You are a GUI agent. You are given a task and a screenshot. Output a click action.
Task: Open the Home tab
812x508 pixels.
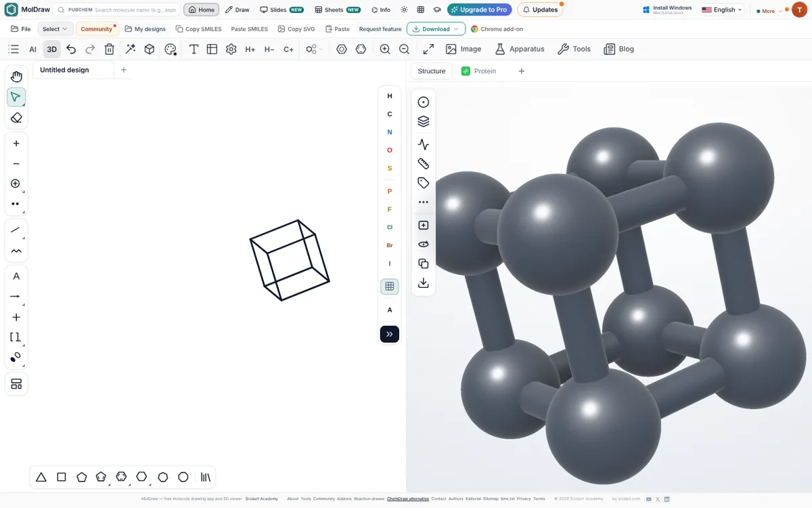pyautogui.click(x=201, y=10)
